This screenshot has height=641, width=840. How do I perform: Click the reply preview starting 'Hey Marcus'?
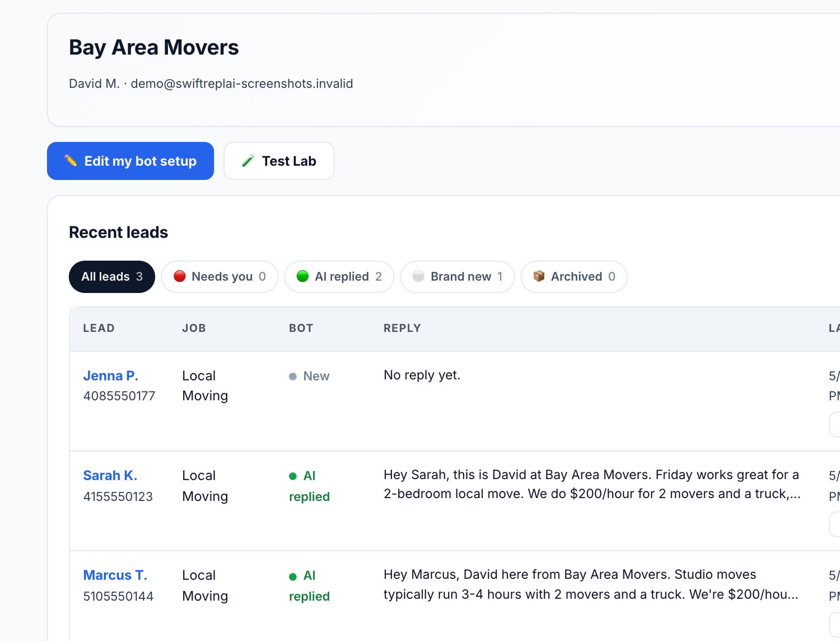click(591, 584)
